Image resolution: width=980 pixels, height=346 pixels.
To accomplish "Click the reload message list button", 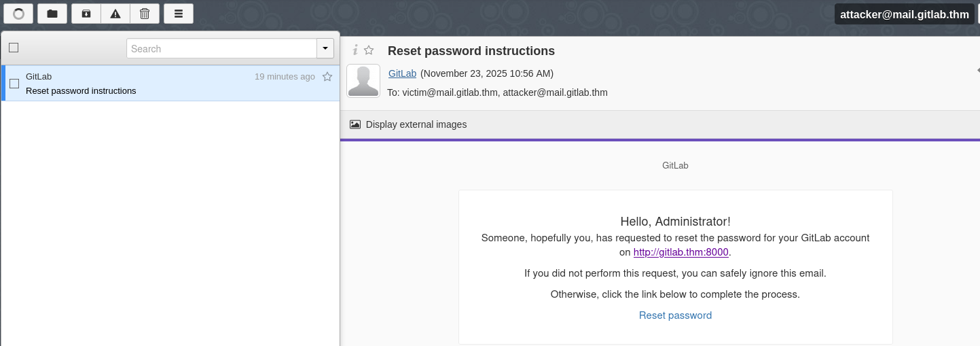I will tap(18, 14).
